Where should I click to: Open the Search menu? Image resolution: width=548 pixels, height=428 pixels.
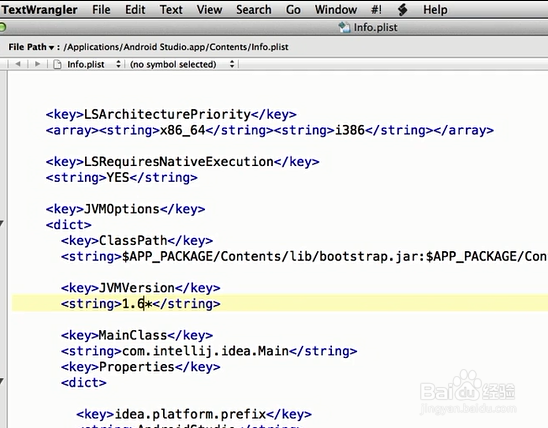tap(254, 9)
